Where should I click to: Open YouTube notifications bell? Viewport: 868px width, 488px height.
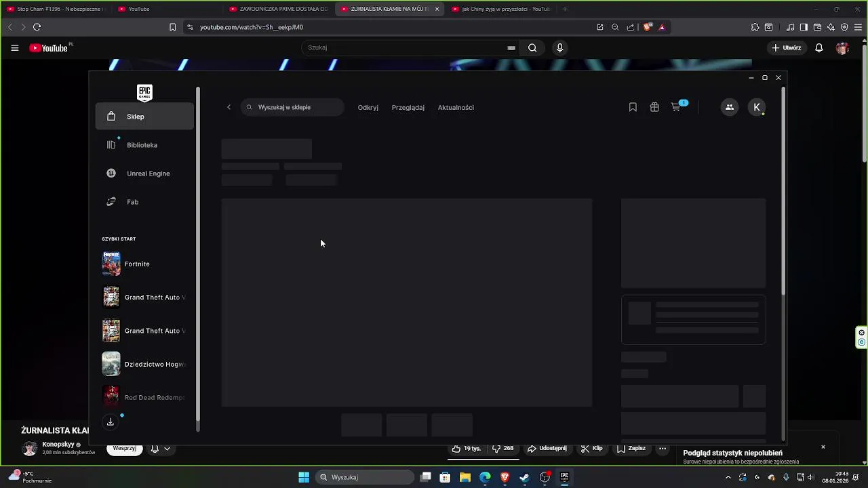[819, 48]
